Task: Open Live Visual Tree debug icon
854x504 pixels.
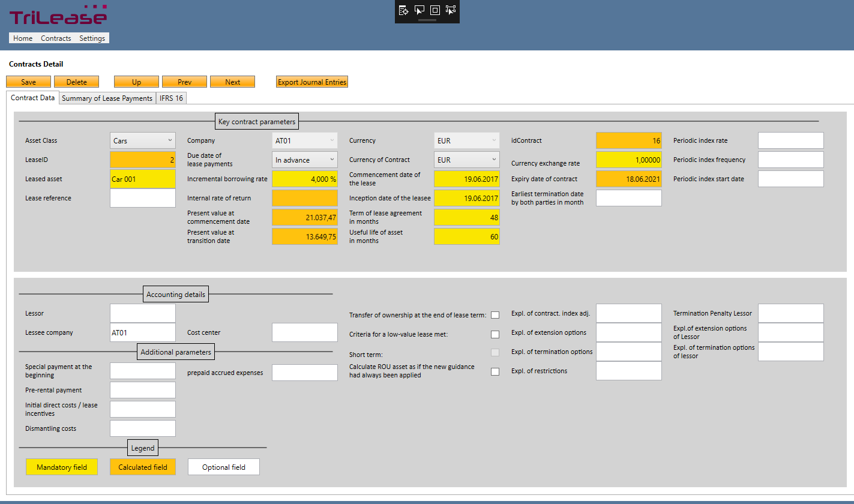Action: point(404,10)
